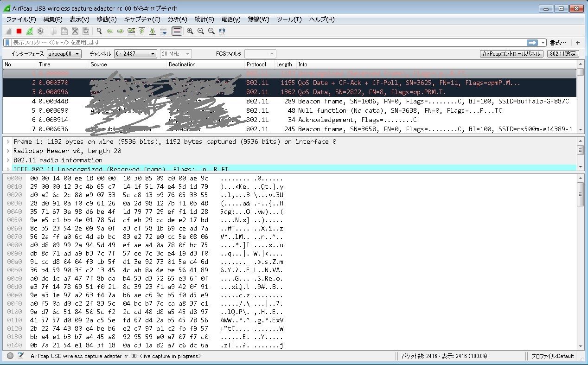The height and width of the screenshot is (365, 588).
Task: Jump to the last packet icon
Action: point(152,31)
